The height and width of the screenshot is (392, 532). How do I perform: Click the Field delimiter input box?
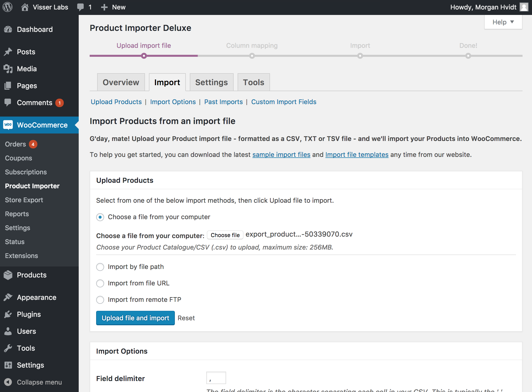click(x=216, y=378)
